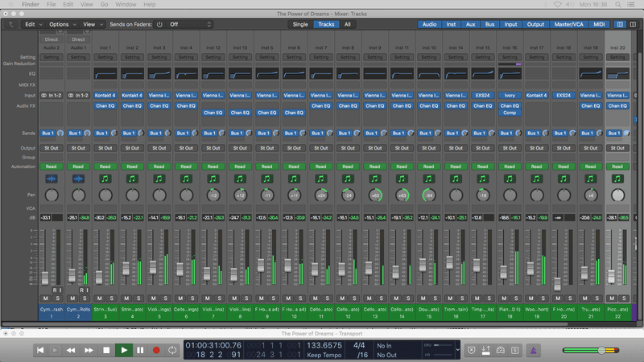This screenshot has width=644, height=362.
Task: Toggle the Output channel filter
Action: click(535, 24)
